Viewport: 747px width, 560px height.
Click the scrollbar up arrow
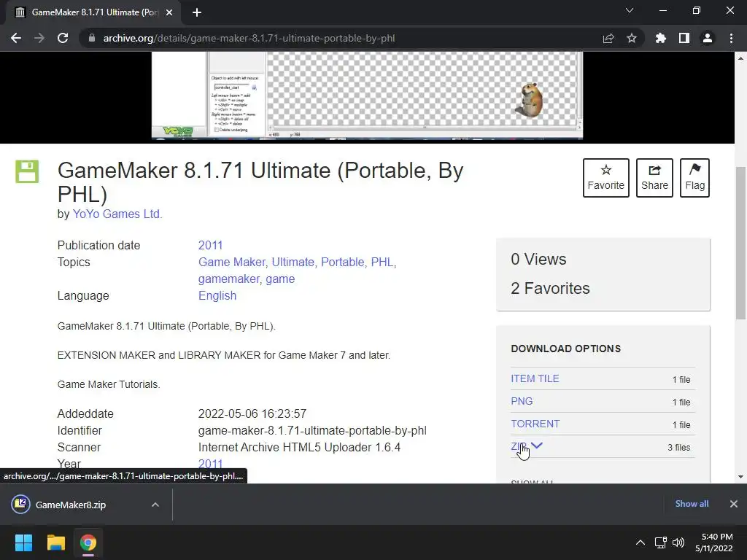[740, 58]
